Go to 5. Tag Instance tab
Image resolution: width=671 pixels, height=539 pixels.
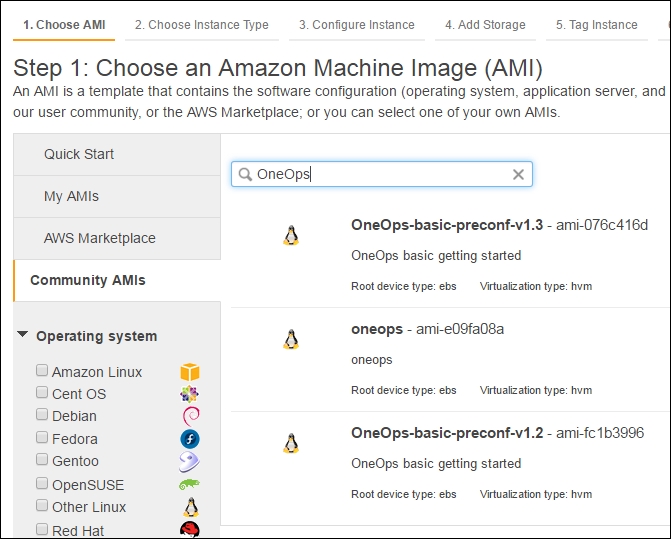point(597,25)
